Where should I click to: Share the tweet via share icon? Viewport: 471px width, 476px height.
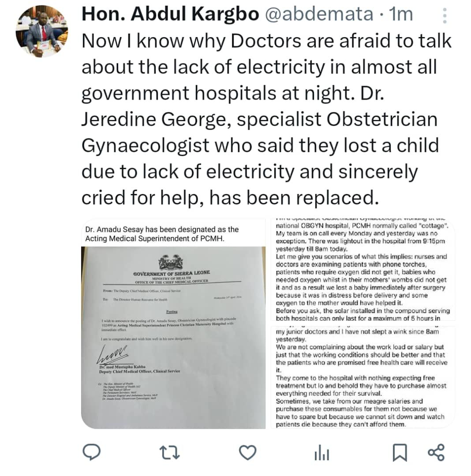[436, 452]
